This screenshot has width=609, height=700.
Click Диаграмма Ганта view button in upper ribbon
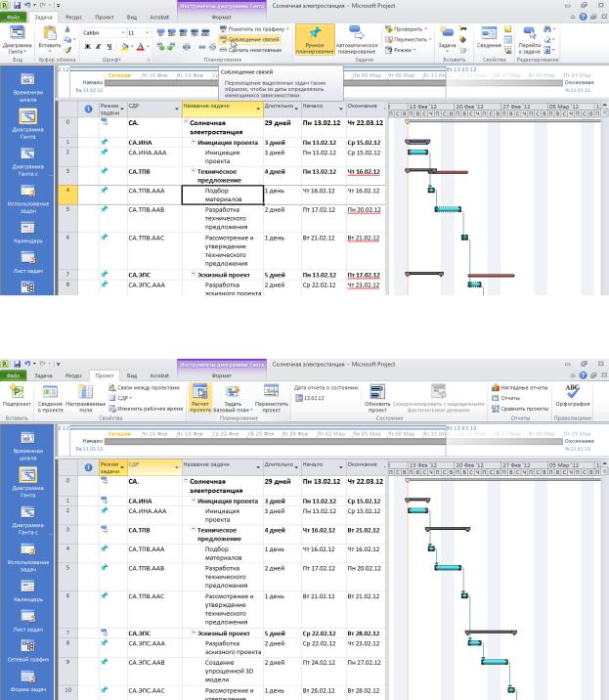click(x=17, y=40)
